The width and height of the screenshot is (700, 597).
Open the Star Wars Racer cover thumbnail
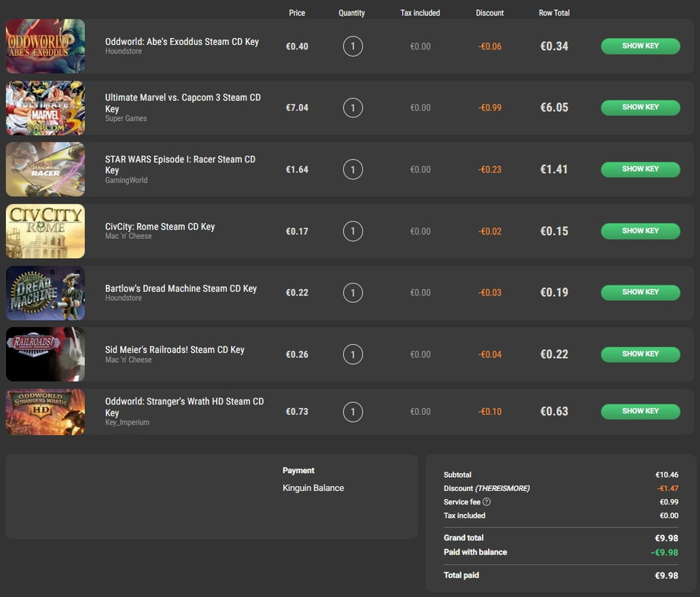click(x=45, y=169)
